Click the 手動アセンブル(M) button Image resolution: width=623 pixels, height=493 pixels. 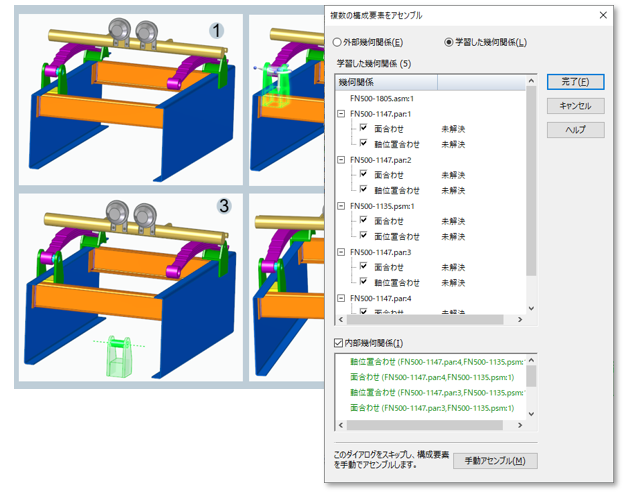point(495,461)
